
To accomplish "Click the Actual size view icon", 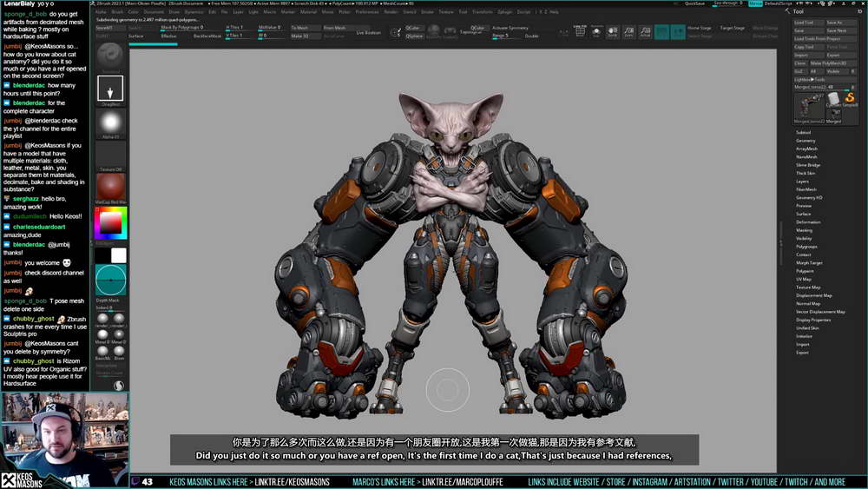I will tap(645, 31).
